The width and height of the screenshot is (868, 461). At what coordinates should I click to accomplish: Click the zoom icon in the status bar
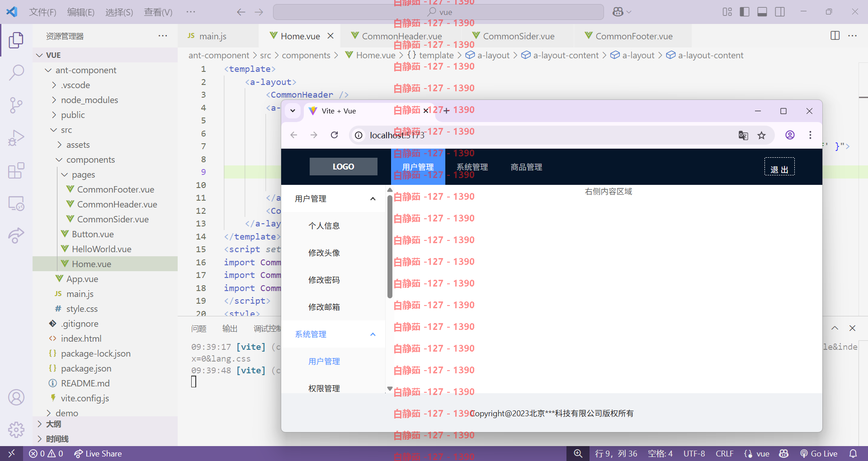tap(578, 453)
